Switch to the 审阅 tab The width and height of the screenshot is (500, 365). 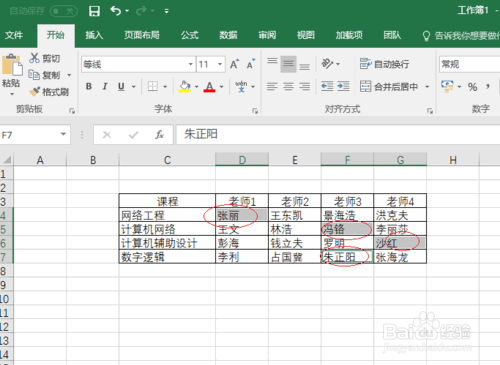point(267,35)
